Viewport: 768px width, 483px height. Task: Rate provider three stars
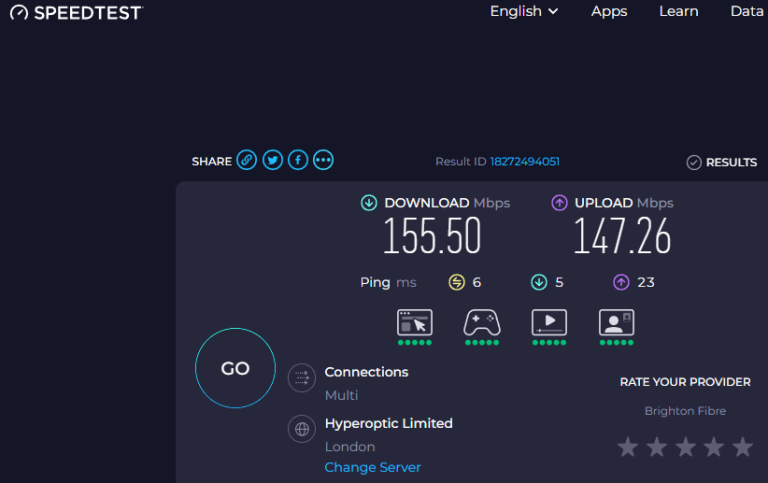(685, 447)
